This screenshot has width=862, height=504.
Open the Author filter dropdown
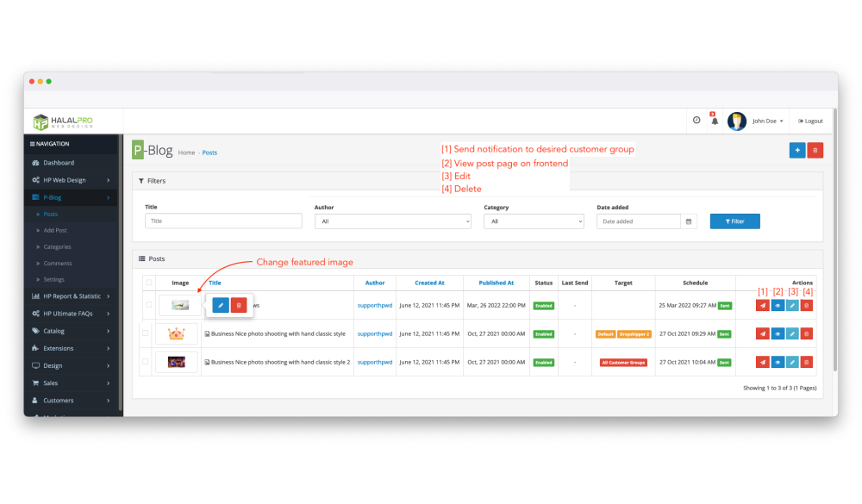click(x=392, y=221)
